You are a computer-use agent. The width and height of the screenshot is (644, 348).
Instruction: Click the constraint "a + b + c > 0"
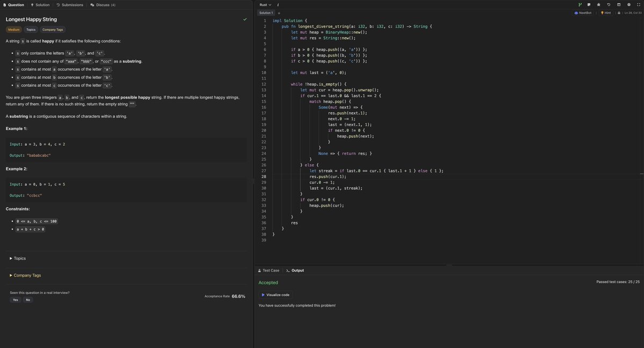[31, 229]
